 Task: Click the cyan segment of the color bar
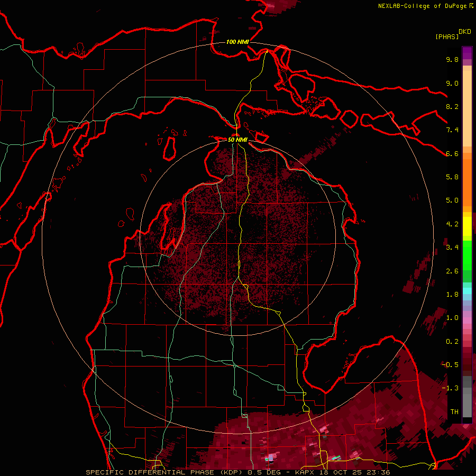(467, 291)
